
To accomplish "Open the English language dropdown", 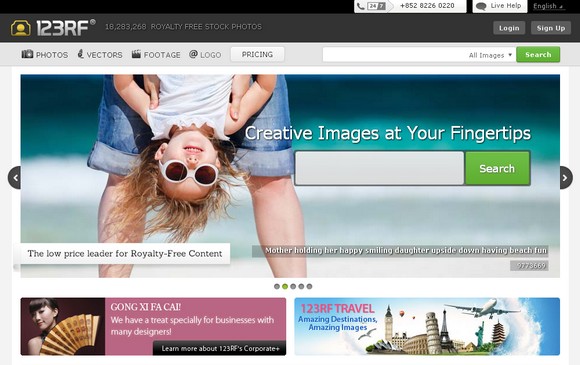I will click(x=548, y=6).
